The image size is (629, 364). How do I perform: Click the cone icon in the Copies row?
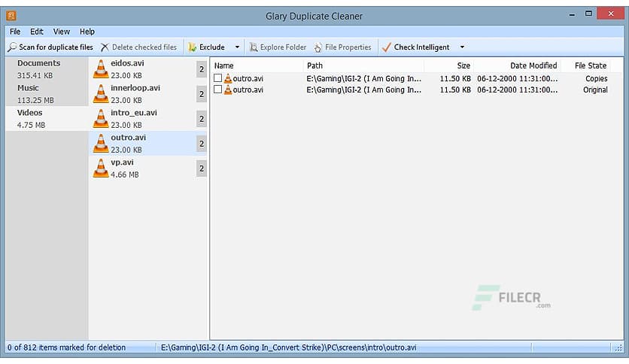coord(228,78)
